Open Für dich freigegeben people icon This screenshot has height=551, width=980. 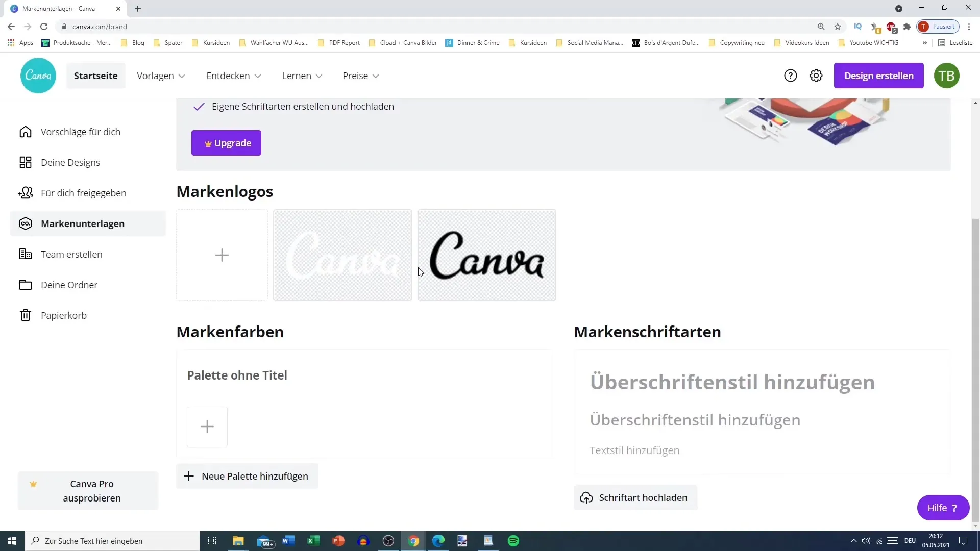point(26,193)
